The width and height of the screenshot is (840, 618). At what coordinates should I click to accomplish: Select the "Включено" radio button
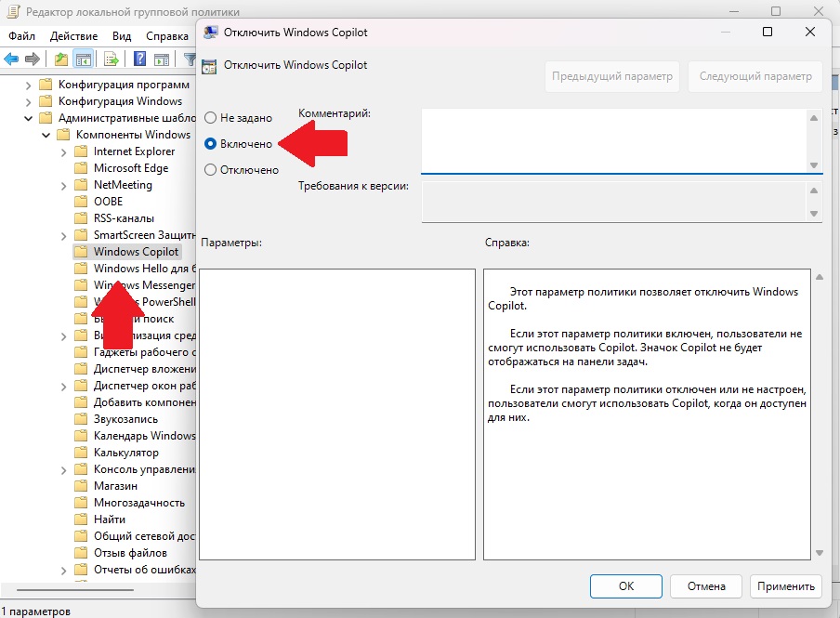coord(211,144)
